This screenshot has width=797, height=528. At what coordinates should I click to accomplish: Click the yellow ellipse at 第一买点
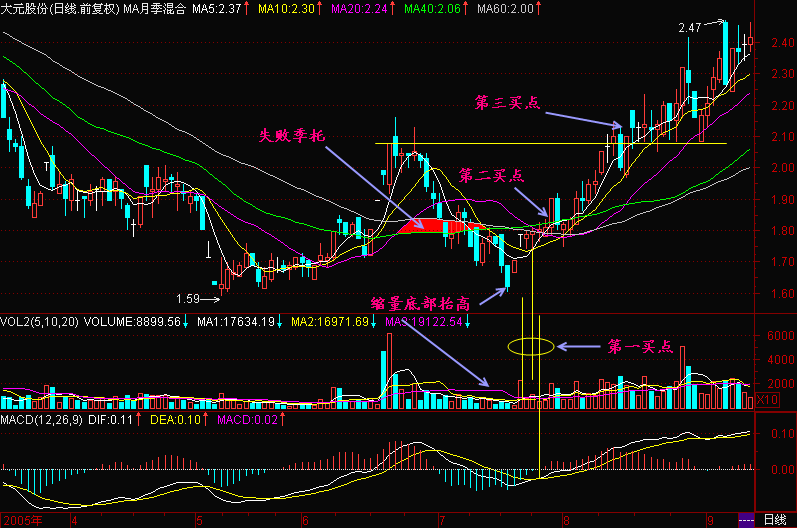click(x=530, y=347)
